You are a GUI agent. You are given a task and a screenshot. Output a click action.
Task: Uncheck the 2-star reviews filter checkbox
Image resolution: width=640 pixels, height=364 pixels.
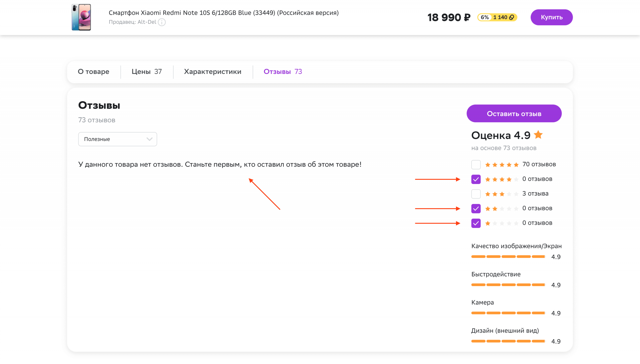476,208
